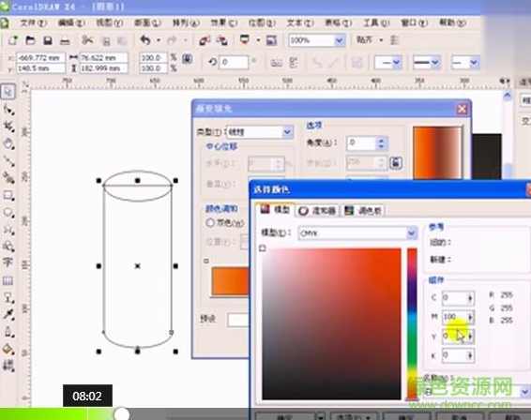Close the Fountain Fill dialog

pos(462,109)
